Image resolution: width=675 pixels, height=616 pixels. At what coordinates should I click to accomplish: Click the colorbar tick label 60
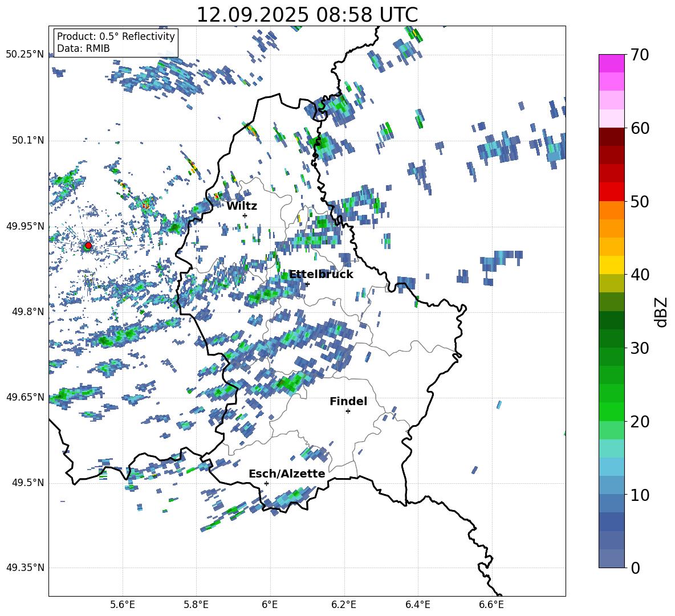(640, 128)
